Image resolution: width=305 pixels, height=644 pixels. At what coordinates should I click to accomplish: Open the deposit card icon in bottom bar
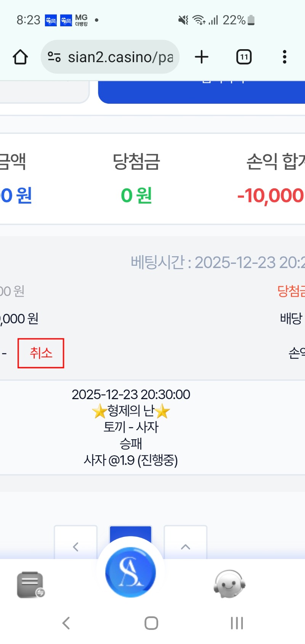[30, 584]
